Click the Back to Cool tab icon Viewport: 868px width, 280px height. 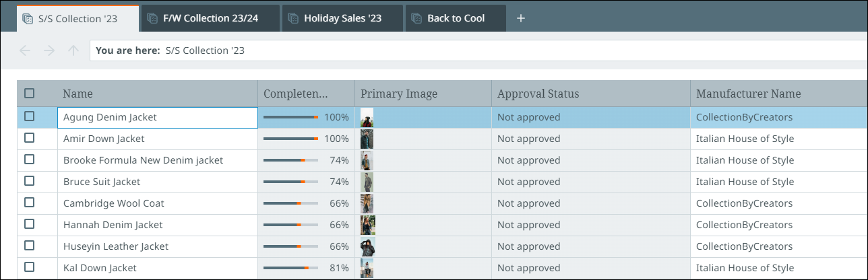click(x=416, y=18)
